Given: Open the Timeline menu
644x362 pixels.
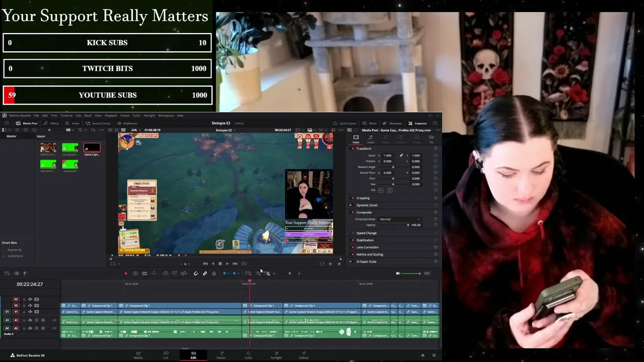Looking at the screenshot, I should [x=66, y=116].
